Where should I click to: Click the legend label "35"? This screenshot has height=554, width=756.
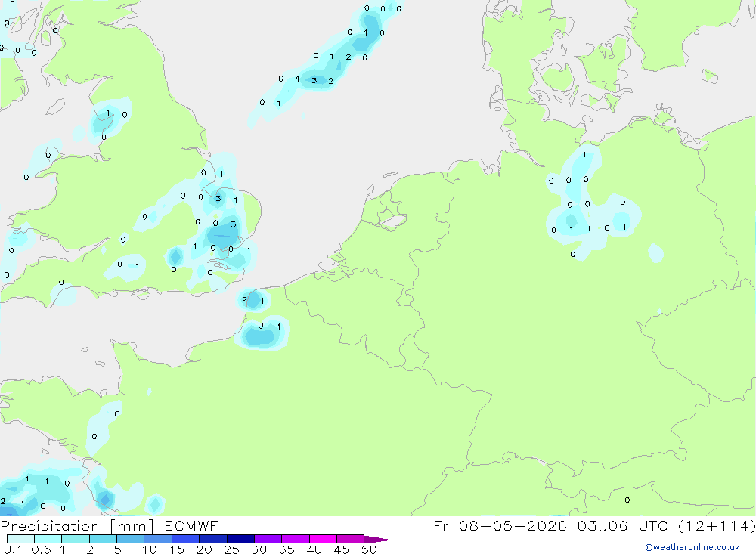[287, 549]
